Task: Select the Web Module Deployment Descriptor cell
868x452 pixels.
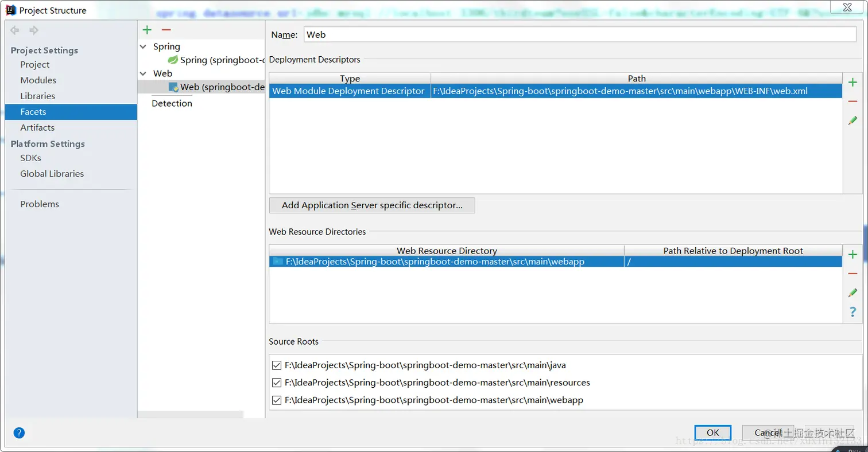Action: (350, 91)
